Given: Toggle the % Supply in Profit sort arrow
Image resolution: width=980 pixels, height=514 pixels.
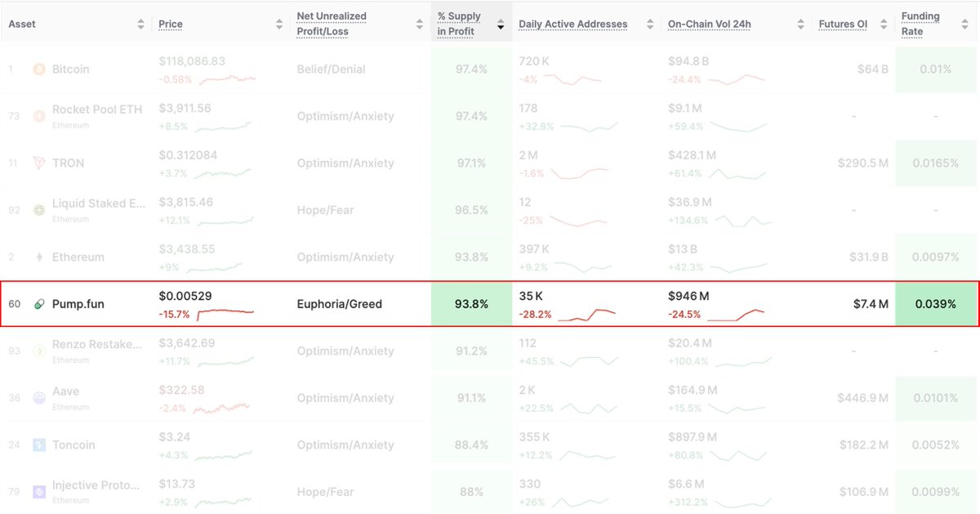Looking at the screenshot, I should coord(501,25).
